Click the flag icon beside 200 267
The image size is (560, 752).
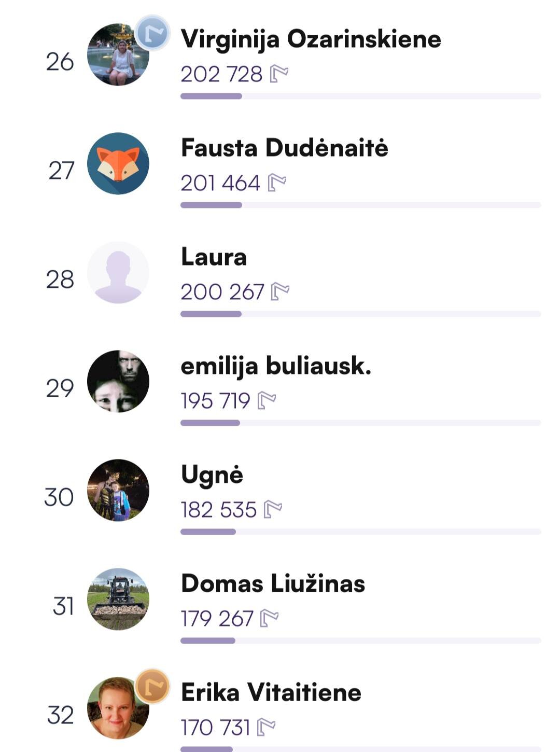tap(281, 291)
